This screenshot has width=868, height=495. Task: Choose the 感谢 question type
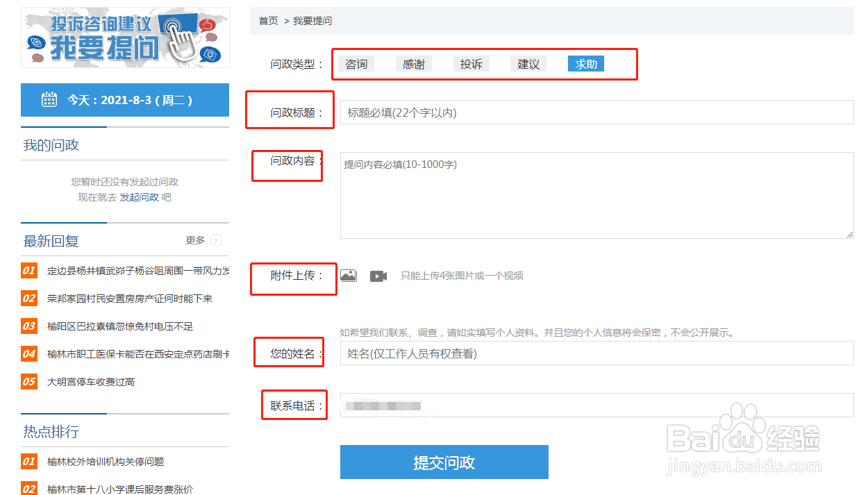(414, 63)
